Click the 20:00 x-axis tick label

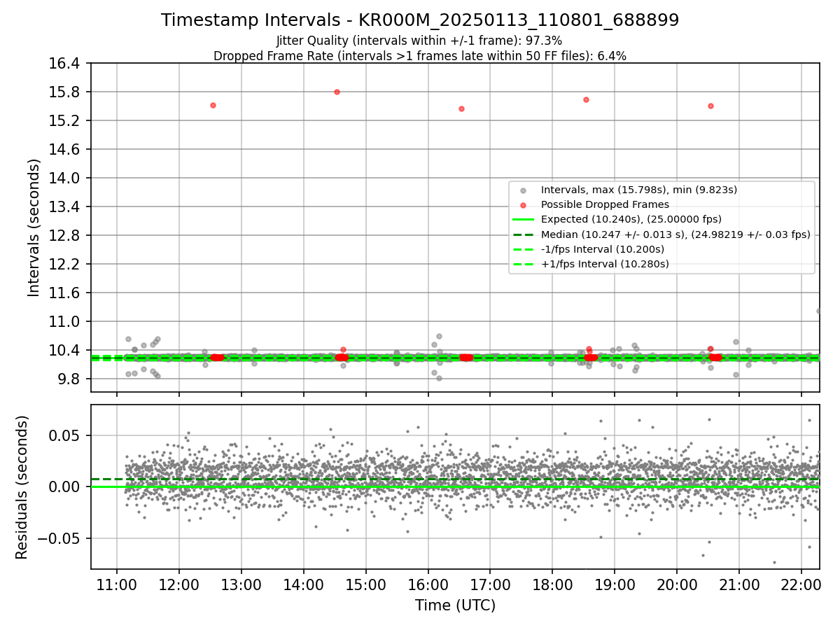pos(677,584)
